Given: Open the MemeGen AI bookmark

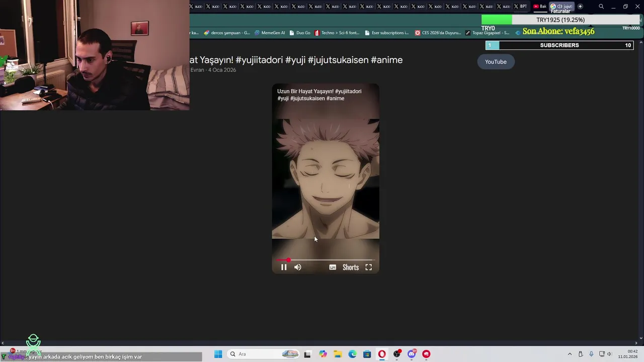Looking at the screenshot, I should [x=270, y=33].
